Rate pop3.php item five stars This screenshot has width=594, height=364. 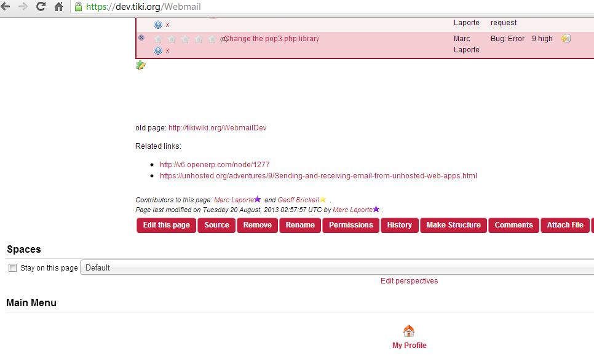(x=213, y=39)
